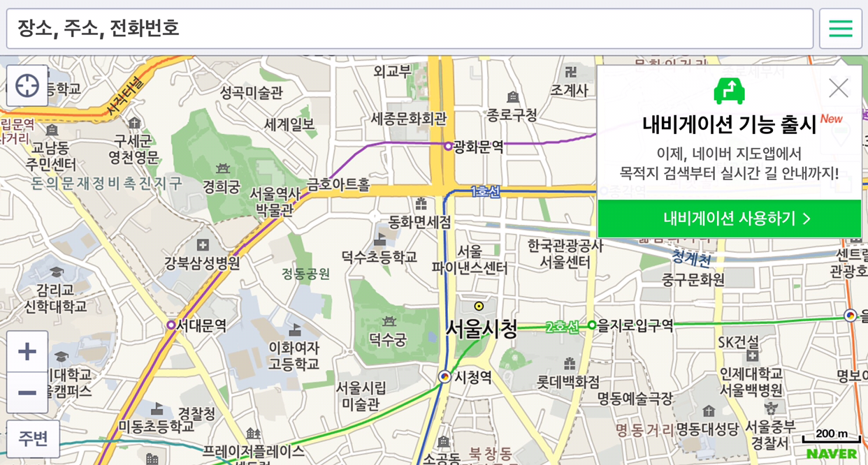Click the 서울파이낸스센터 label
The width and height of the screenshot is (868, 465).
click(470, 259)
